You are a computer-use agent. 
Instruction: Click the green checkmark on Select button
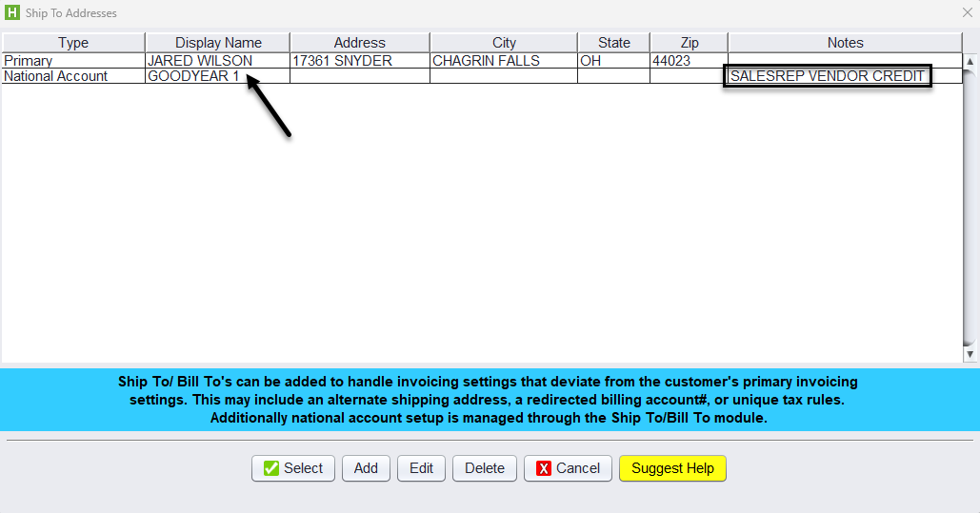click(x=271, y=468)
